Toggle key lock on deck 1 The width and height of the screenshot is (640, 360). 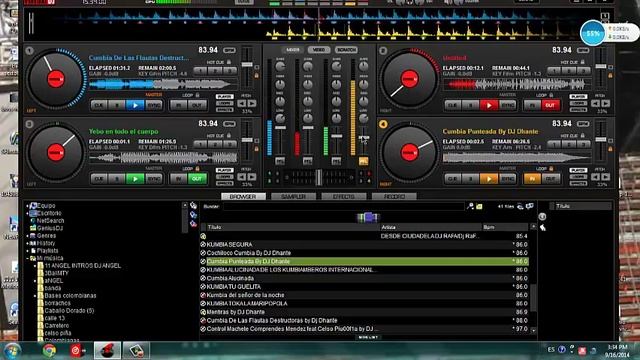(x=257, y=76)
